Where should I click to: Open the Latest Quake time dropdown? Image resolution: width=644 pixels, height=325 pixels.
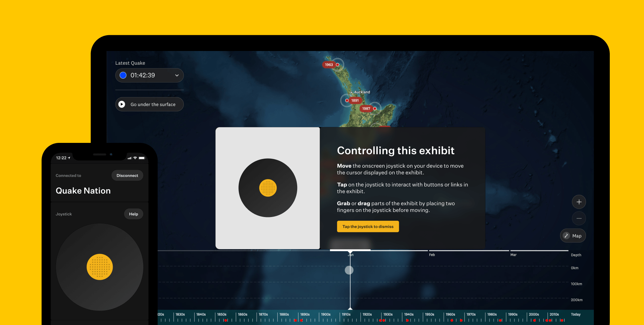click(149, 75)
